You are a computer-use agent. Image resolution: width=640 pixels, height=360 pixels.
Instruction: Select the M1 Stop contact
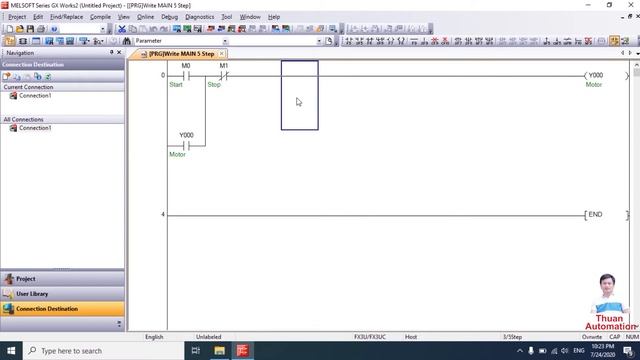click(224, 76)
